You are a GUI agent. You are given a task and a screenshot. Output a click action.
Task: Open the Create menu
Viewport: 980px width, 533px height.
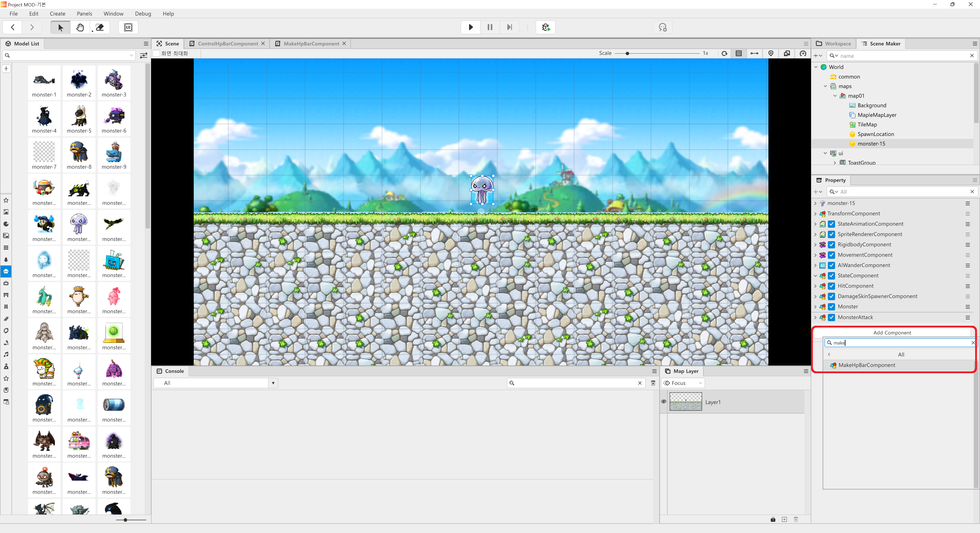click(57, 14)
